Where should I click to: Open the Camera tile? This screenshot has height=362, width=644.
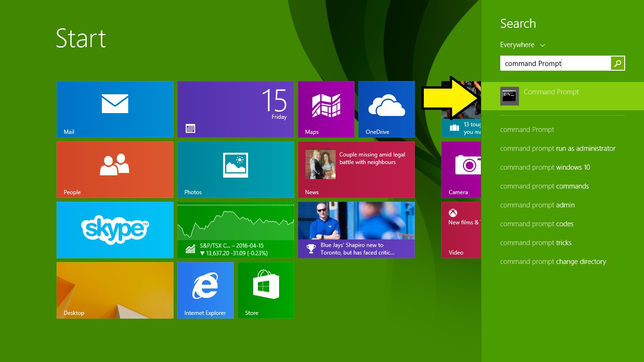[x=461, y=170]
